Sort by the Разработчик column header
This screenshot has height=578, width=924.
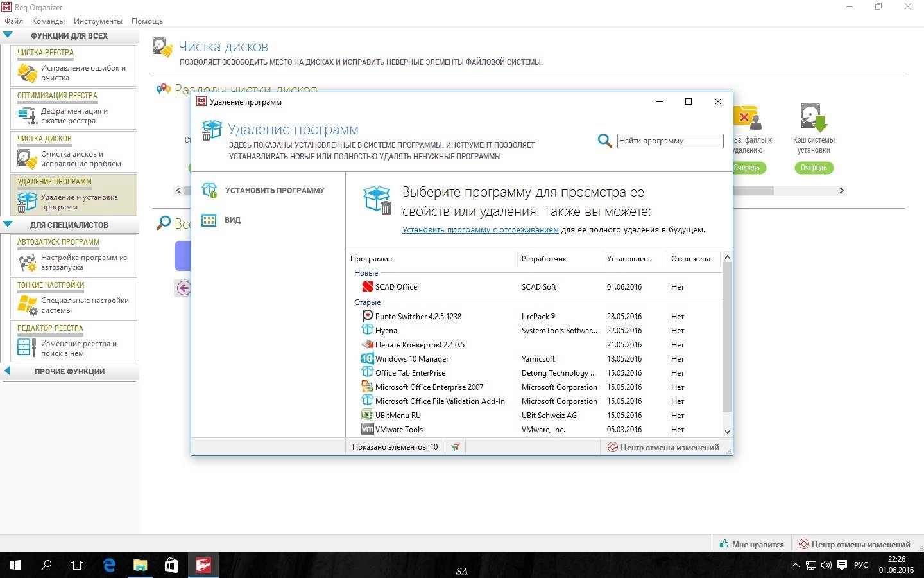click(560, 259)
